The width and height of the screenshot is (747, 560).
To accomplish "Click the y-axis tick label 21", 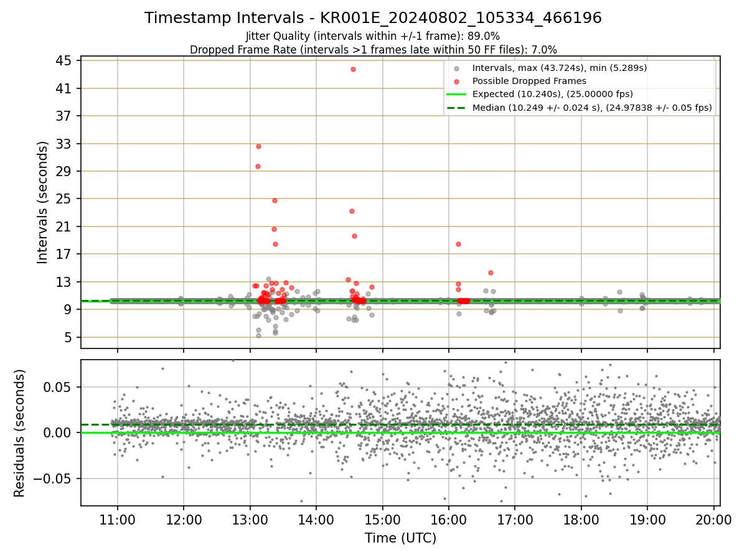I will [65, 226].
